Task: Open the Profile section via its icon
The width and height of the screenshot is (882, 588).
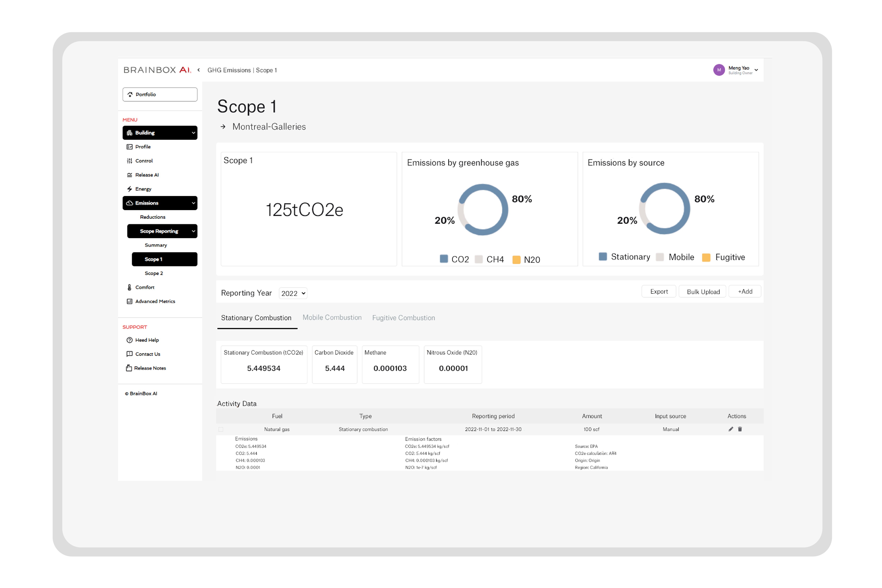Action: coord(129,147)
